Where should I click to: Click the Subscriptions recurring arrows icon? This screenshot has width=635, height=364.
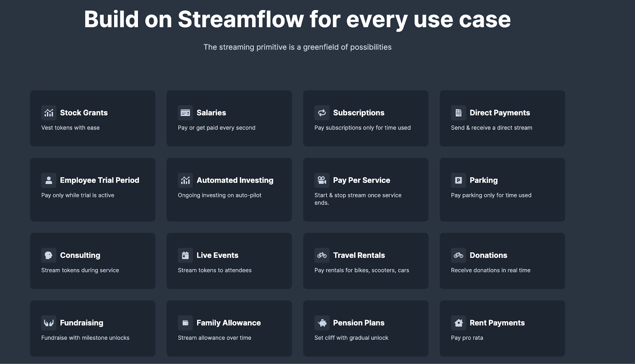(322, 113)
